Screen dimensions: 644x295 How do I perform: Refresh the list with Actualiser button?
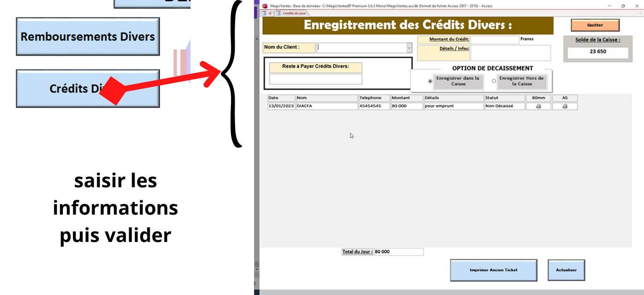(x=566, y=270)
